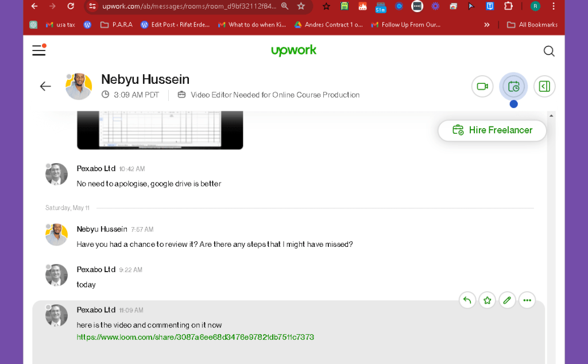Image resolution: width=588 pixels, height=364 pixels.
Task: Open site information for upwork.com
Action: pos(92,6)
